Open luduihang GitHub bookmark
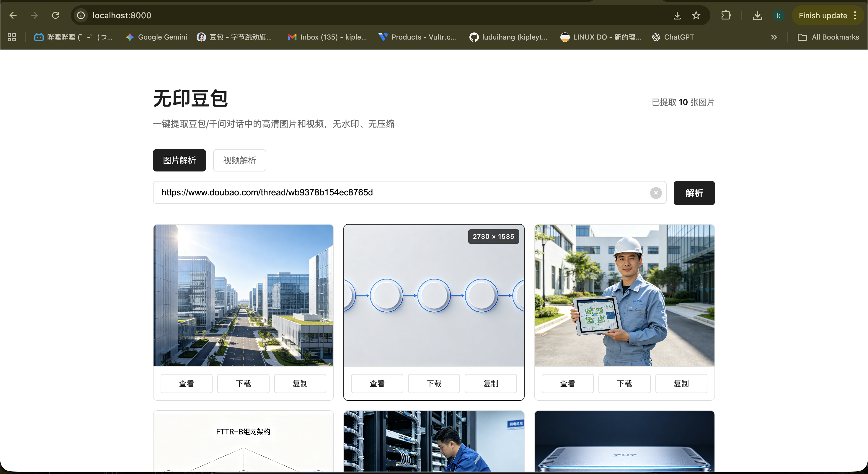Viewport: 868px width, 474px height. (x=508, y=37)
